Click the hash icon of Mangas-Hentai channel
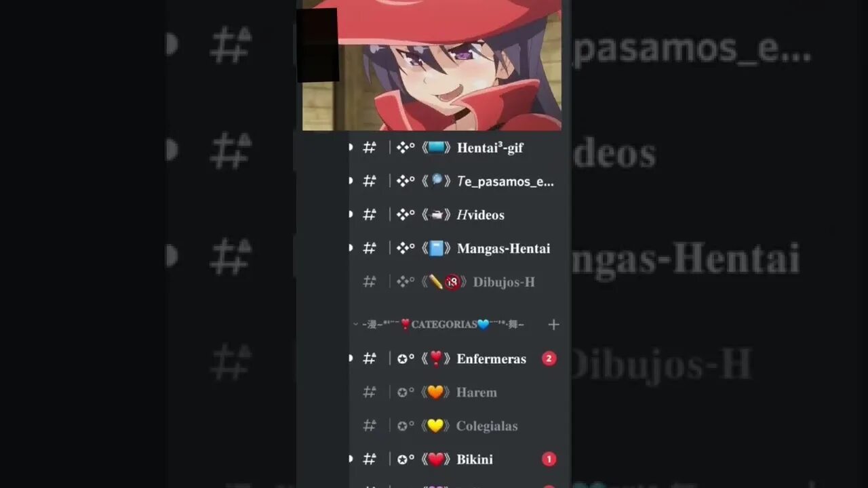 pyautogui.click(x=370, y=249)
